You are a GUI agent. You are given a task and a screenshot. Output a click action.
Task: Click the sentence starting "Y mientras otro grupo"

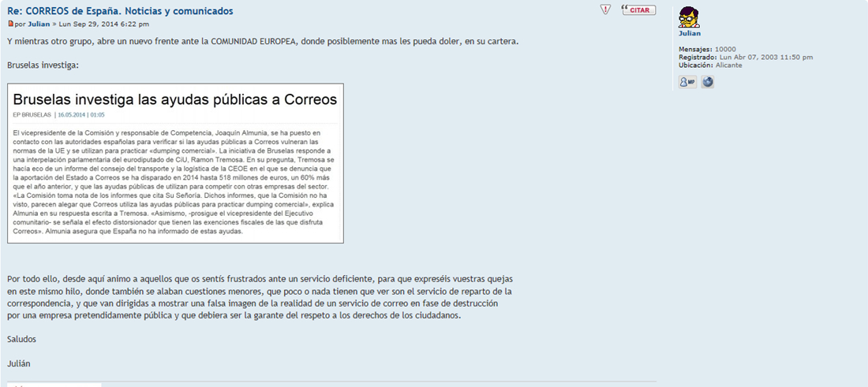(x=263, y=42)
